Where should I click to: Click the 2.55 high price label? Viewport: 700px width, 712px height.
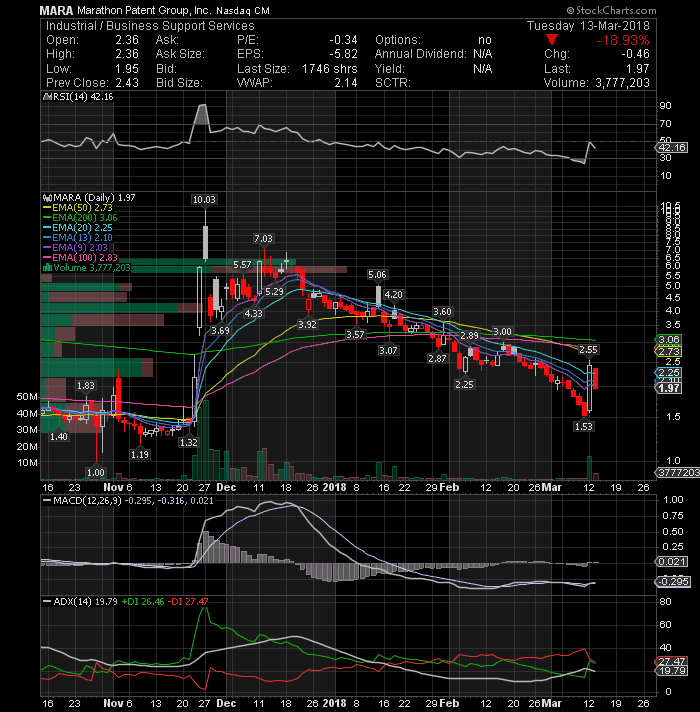click(x=588, y=350)
